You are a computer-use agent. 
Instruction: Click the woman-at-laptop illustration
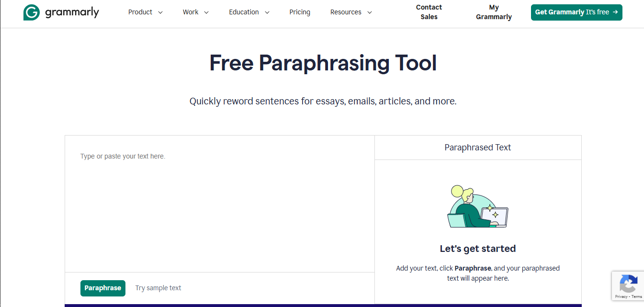pyautogui.click(x=478, y=206)
